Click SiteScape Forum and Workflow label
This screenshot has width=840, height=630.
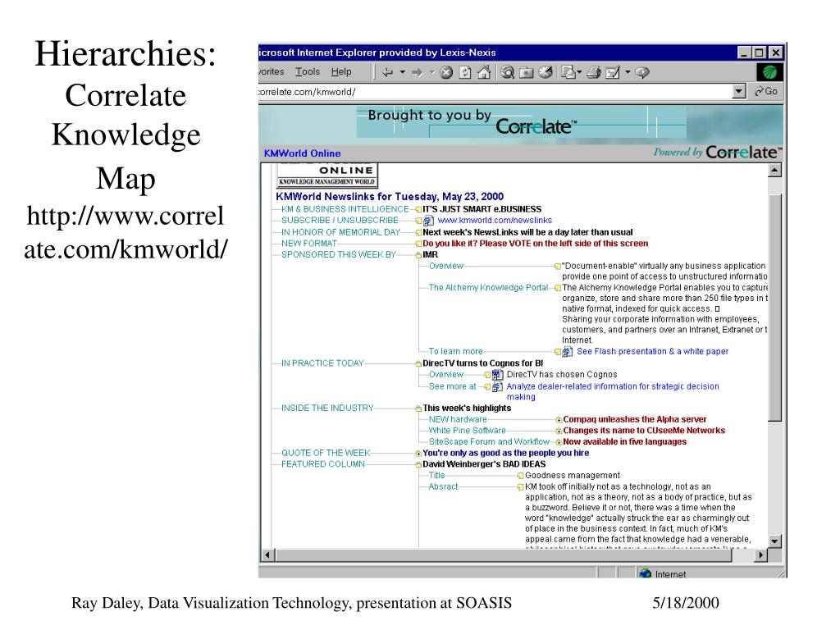pyautogui.click(x=489, y=441)
